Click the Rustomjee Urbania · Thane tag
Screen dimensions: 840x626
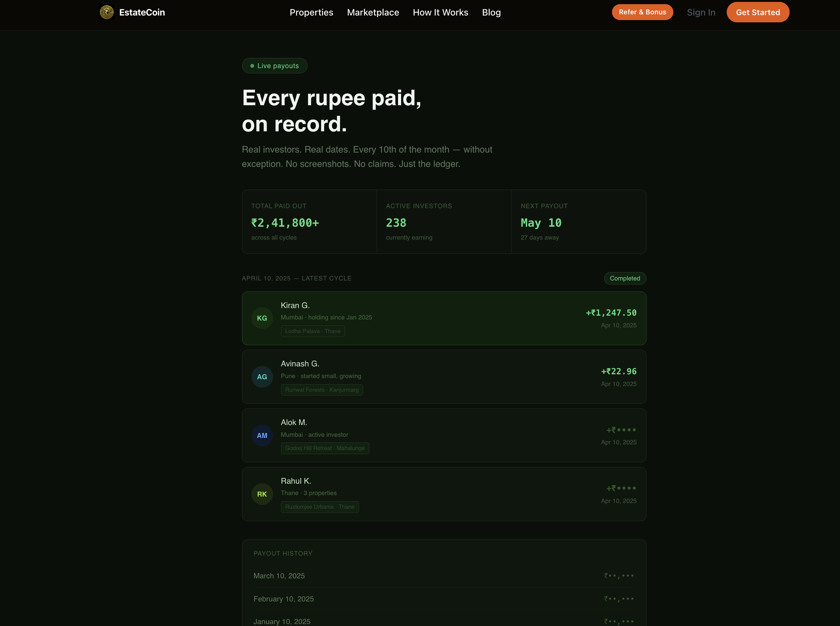(x=320, y=507)
